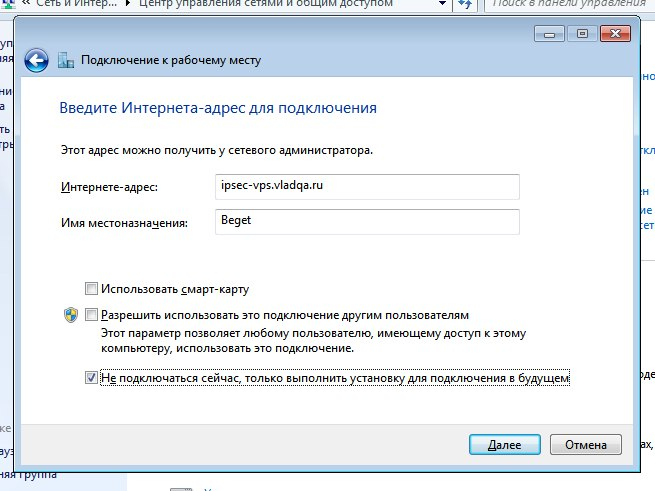Click the 'Имя местоназначения:' label

click(124, 223)
